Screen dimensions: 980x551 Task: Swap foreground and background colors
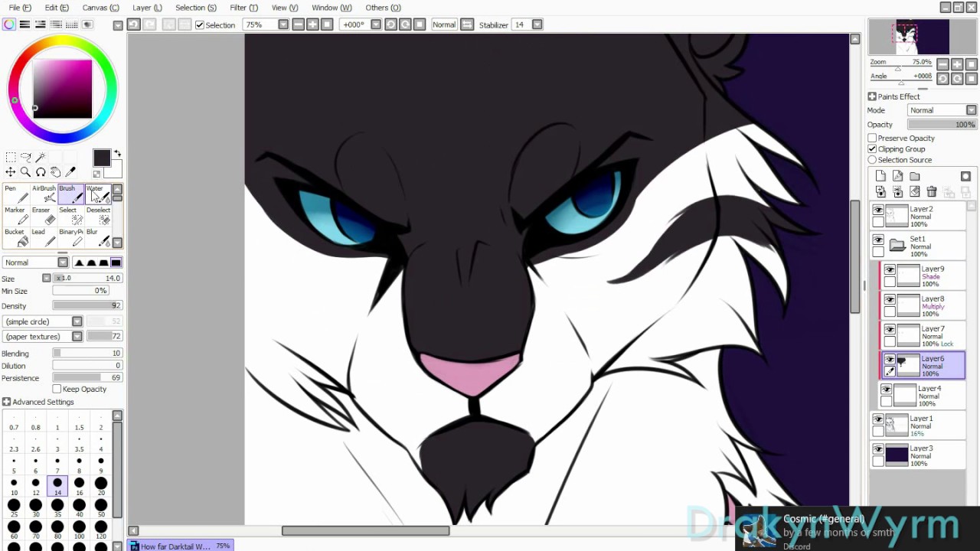118,155
